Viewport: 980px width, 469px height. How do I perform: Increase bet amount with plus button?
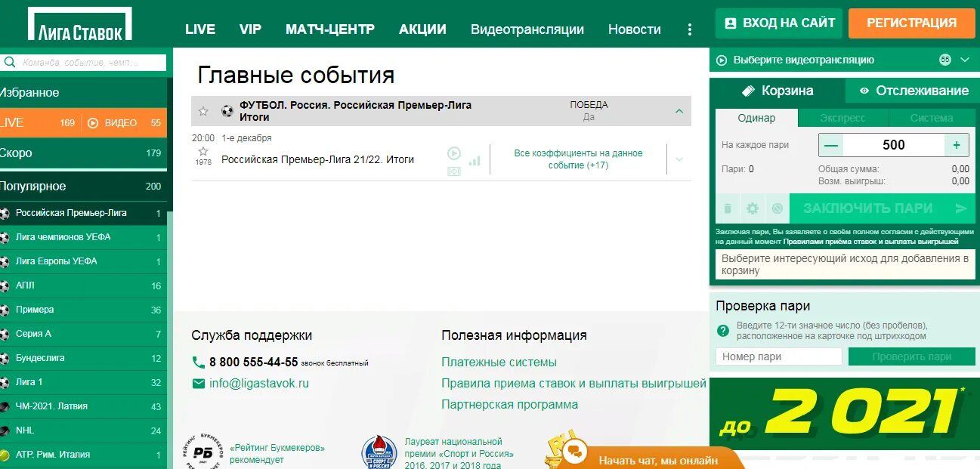click(x=957, y=145)
